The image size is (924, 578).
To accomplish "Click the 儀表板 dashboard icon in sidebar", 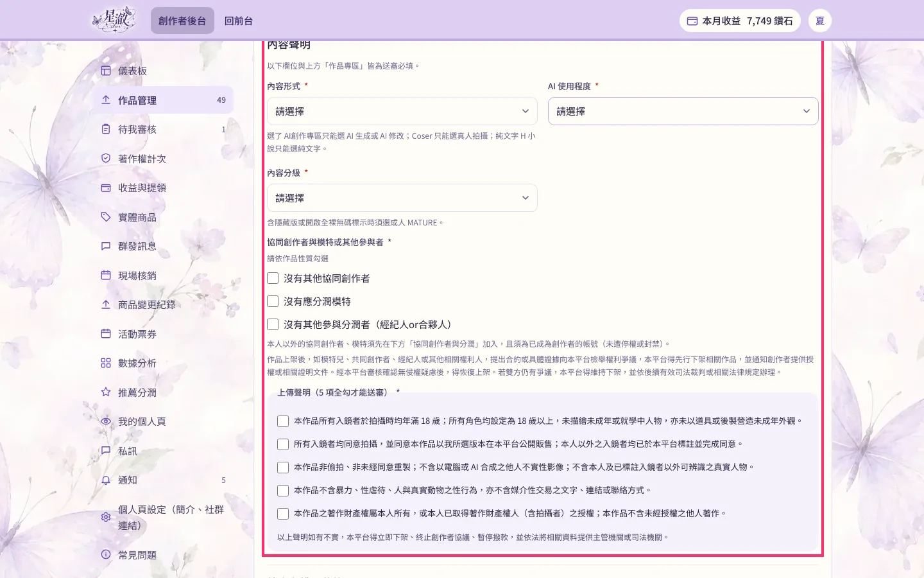I will [x=106, y=71].
